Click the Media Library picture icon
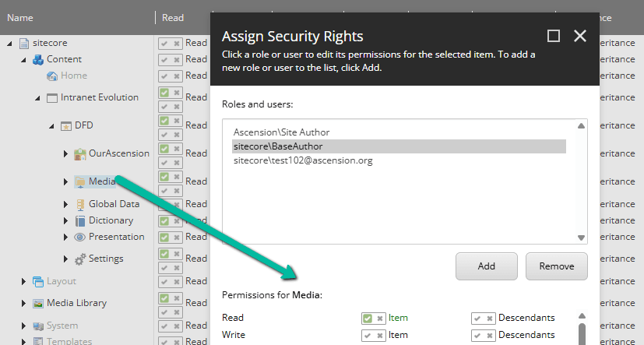The height and width of the screenshot is (345, 644). [x=38, y=304]
